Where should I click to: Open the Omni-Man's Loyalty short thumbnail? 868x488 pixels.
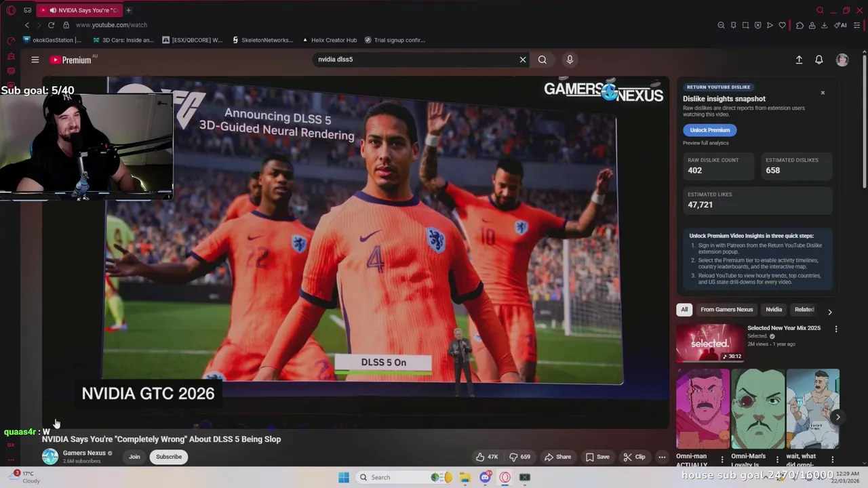[757, 409]
